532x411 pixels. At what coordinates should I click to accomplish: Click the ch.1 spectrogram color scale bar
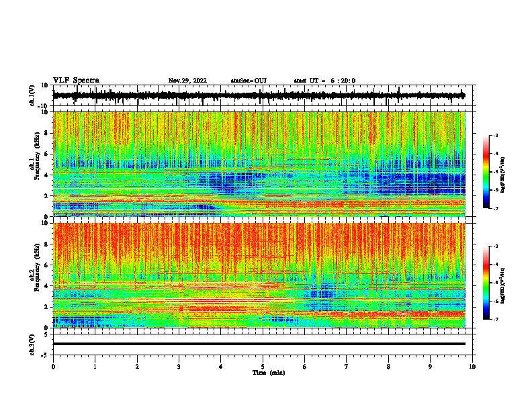point(486,172)
